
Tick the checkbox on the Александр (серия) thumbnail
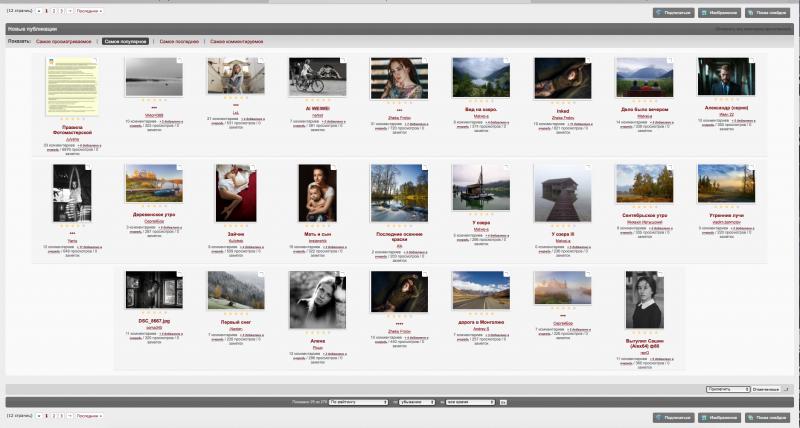(752, 60)
